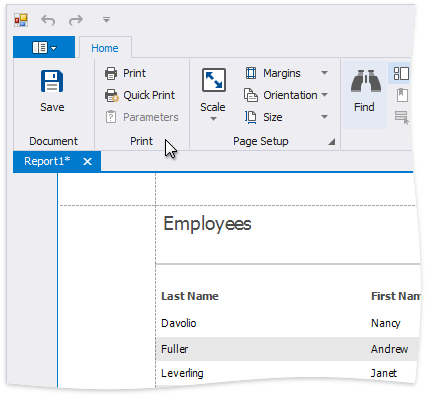Image resolution: width=427 pixels, height=398 pixels.
Task: Open the Page Setup dialog launcher
Action: point(331,142)
